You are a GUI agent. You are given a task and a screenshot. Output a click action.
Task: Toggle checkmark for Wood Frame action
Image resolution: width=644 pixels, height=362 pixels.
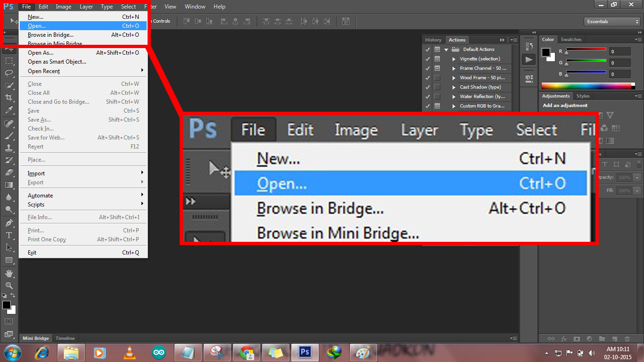[428, 77]
